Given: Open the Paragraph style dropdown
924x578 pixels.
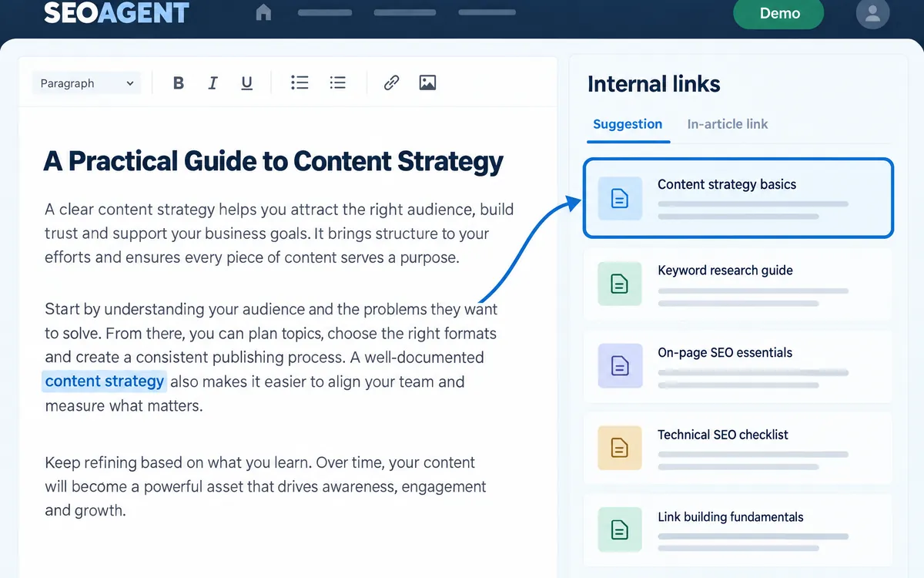Looking at the screenshot, I should click(x=87, y=83).
